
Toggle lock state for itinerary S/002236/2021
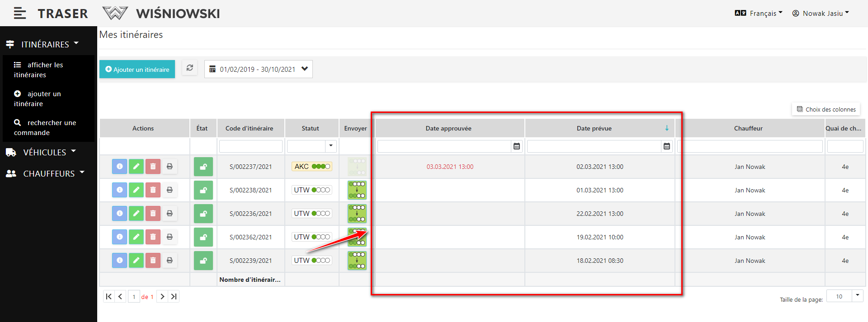tap(203, 214)
